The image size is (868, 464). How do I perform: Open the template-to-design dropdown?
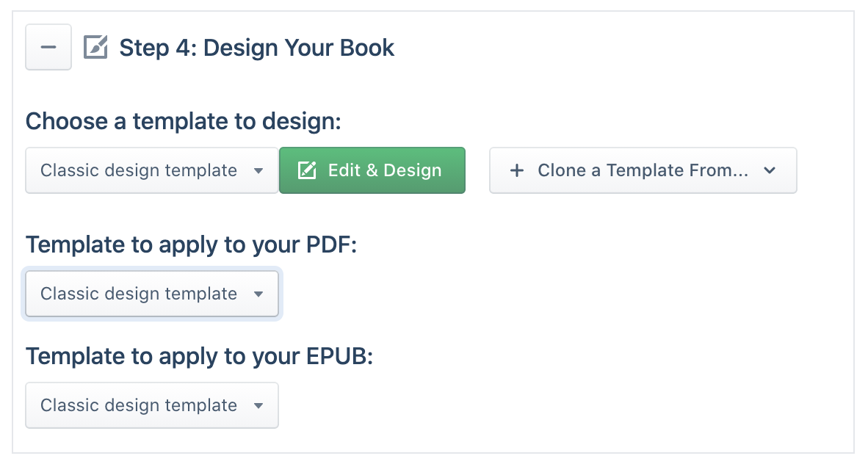click(152, 170)
